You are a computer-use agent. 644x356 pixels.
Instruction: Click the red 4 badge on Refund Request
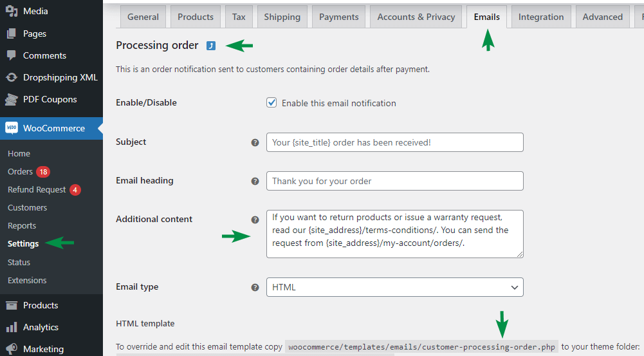(75, 190)
